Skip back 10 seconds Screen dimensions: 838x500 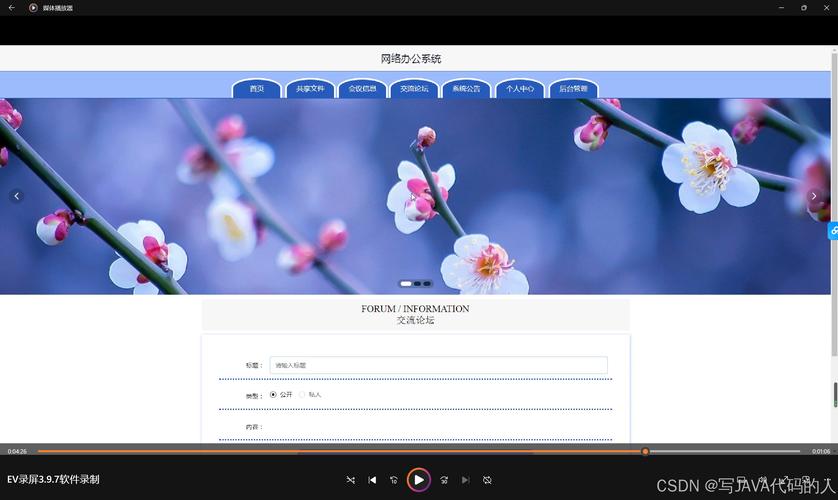pyautogui.click(x=394, y=480)
